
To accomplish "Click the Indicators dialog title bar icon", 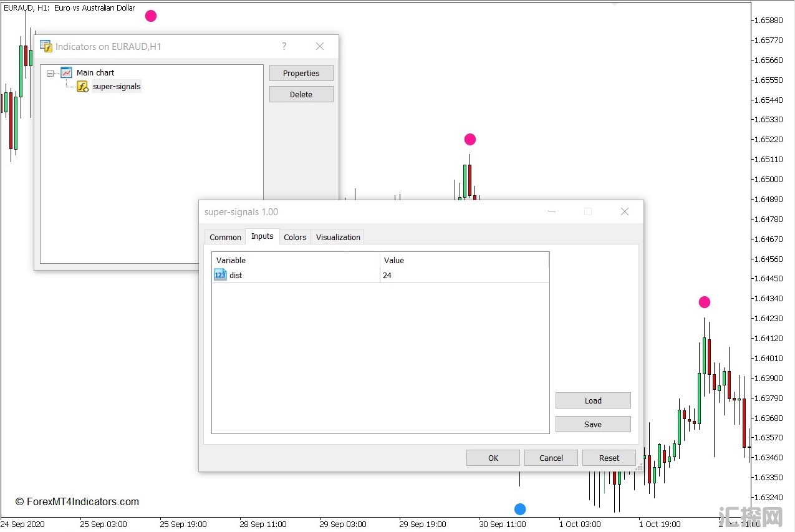I will pos(46,46).
